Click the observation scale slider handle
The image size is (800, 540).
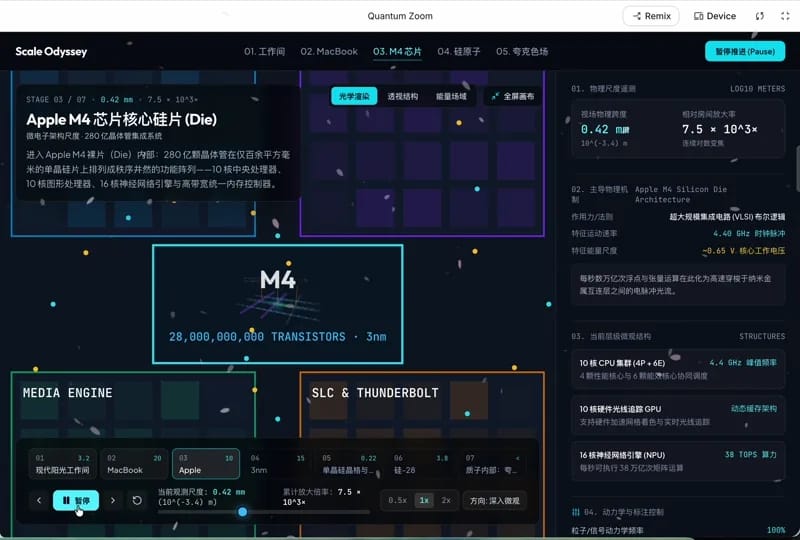coord(243,511)
